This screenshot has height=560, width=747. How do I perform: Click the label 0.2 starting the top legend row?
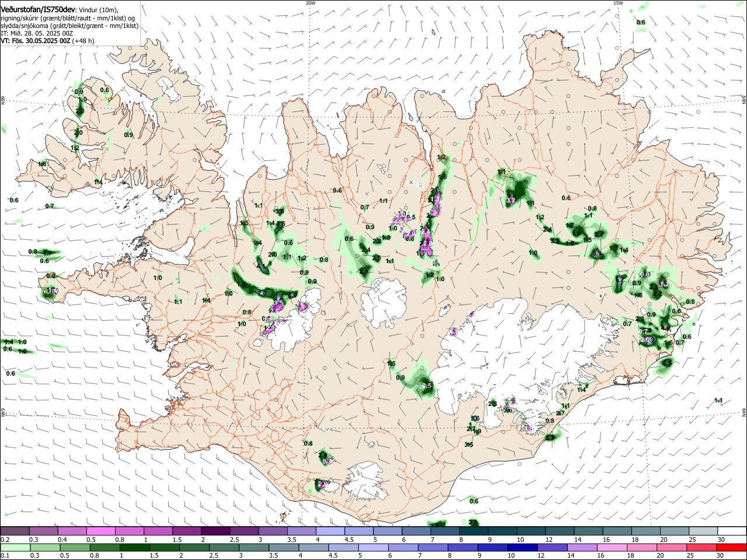click(x=5, y=540)
